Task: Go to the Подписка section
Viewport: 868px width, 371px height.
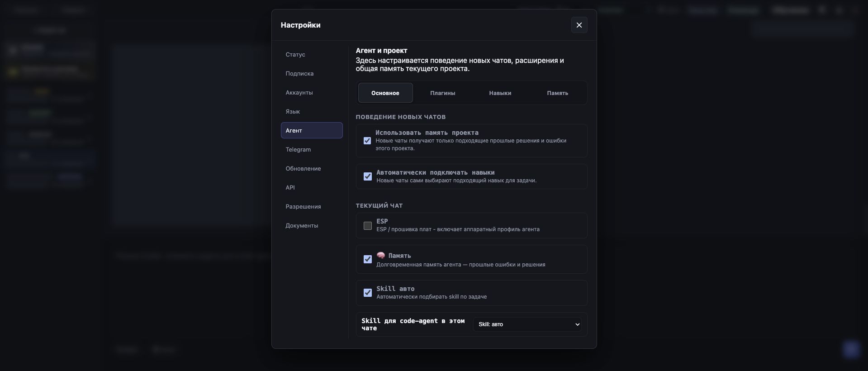Action: pyautogui.click(x=312, y=73)
